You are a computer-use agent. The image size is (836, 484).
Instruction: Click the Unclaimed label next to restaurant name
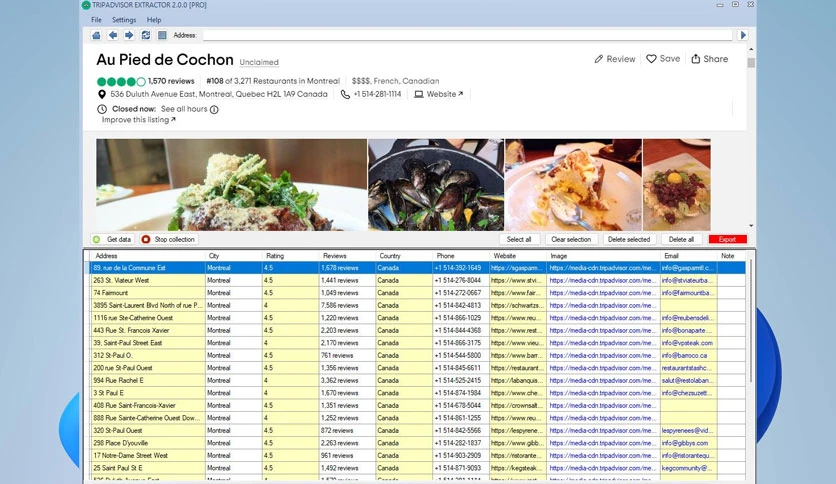coord(259,62)
